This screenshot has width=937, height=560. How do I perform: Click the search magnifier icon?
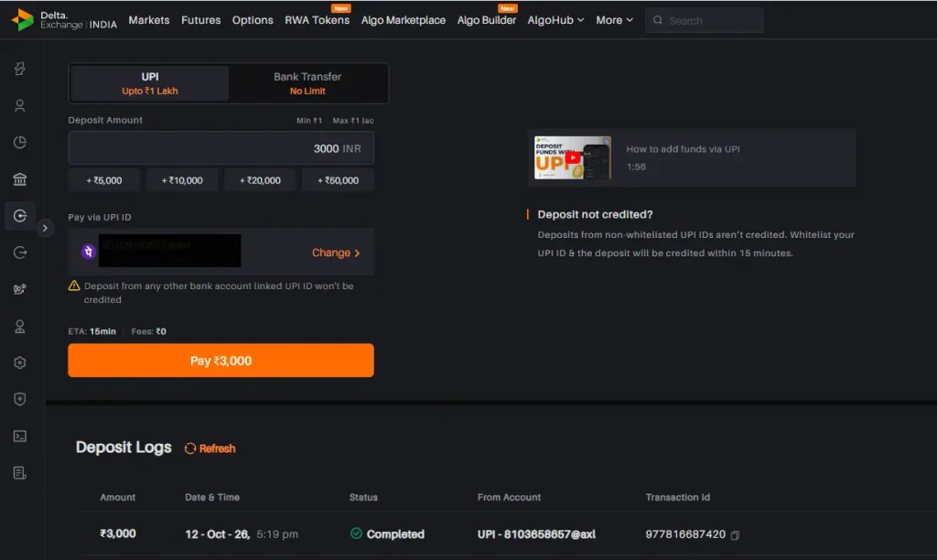[657, 20]
